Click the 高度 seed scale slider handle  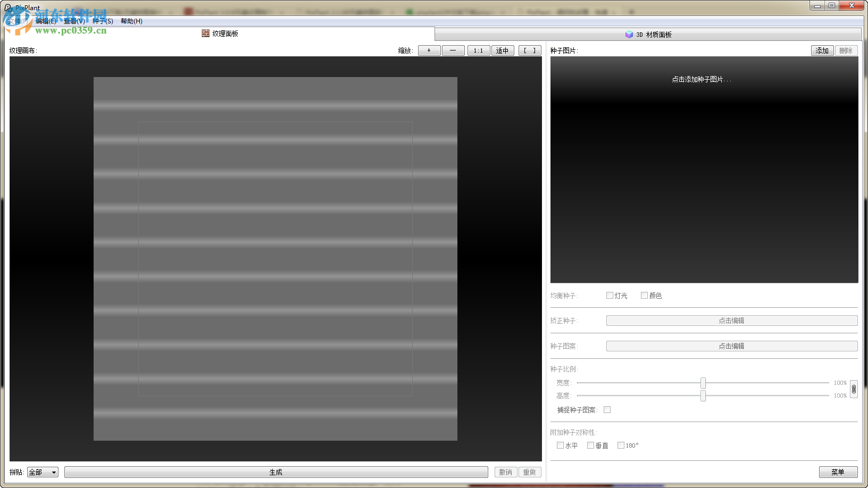tap(703, 396)
